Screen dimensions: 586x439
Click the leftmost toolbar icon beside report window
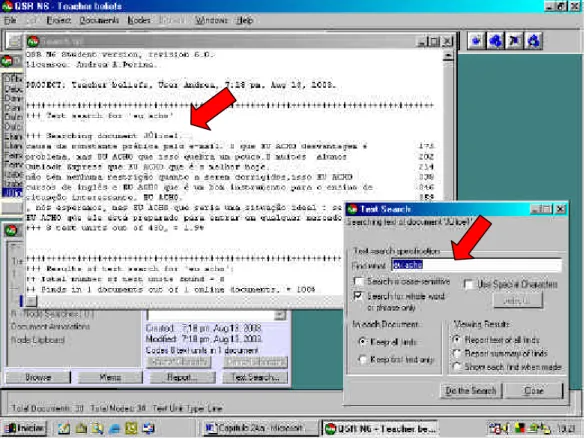pyautogui.click(x=14, y=41)
